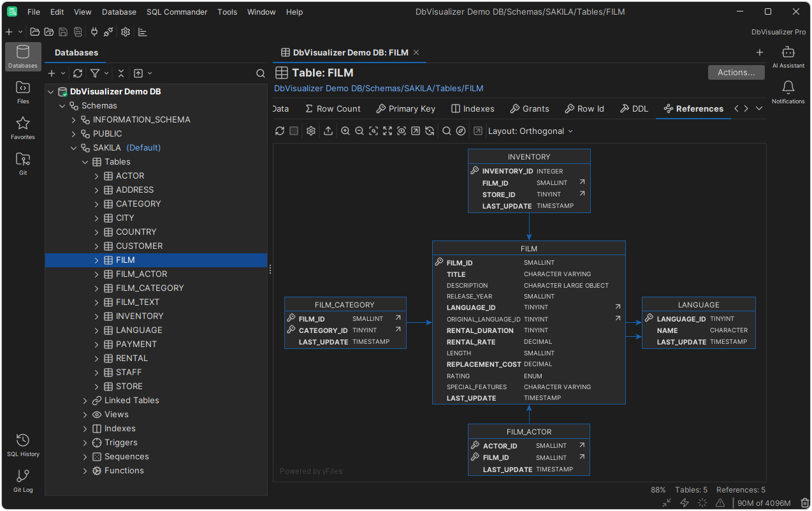
Task: Click the memory usage 90M of 4096M indicator
Action: point(764,503)
